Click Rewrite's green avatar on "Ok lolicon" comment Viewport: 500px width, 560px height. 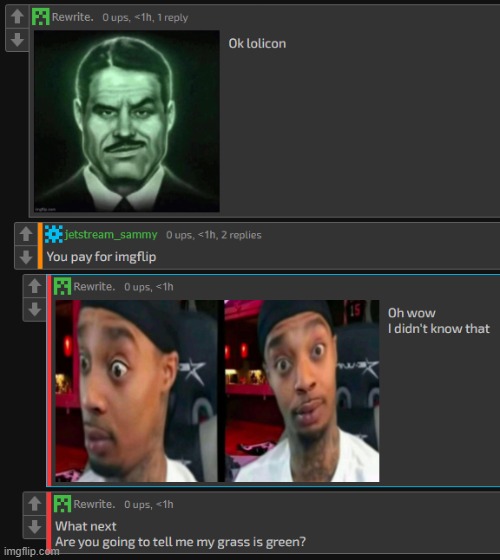[x=41, y=17]
